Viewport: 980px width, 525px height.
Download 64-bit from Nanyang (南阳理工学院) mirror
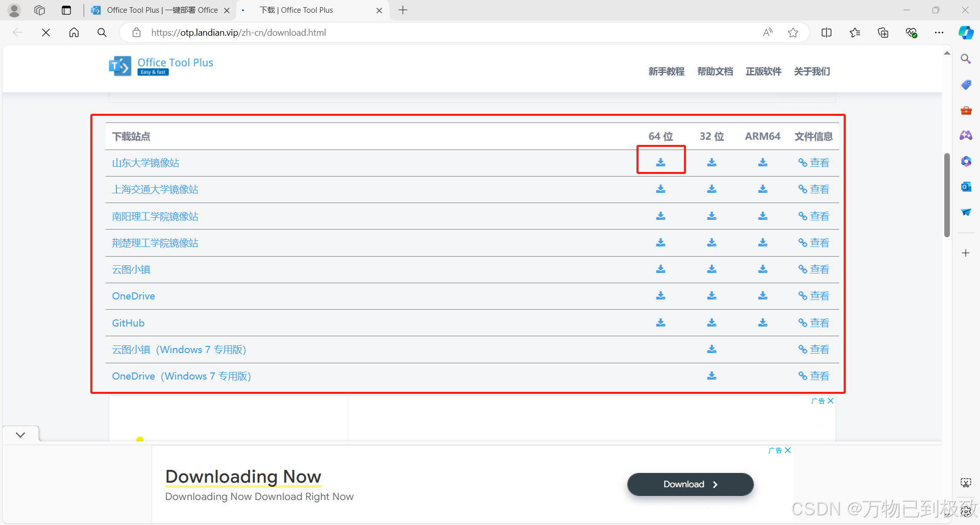660,216
